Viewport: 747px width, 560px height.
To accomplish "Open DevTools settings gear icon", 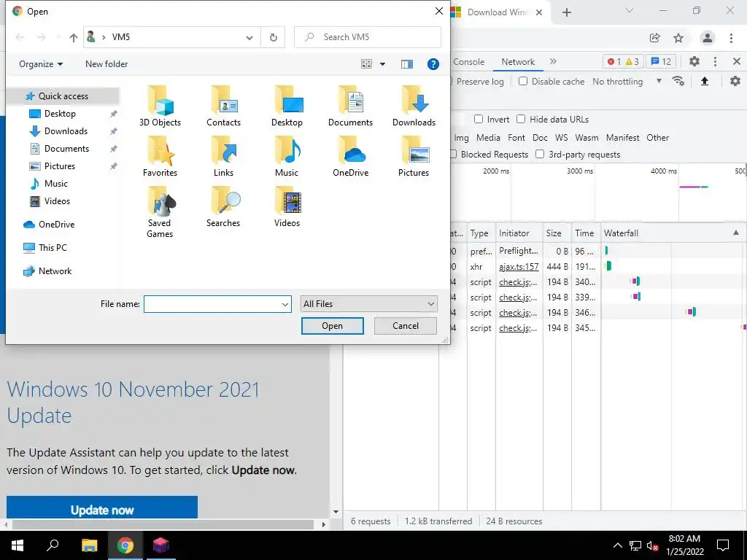I will click(694, 61).
